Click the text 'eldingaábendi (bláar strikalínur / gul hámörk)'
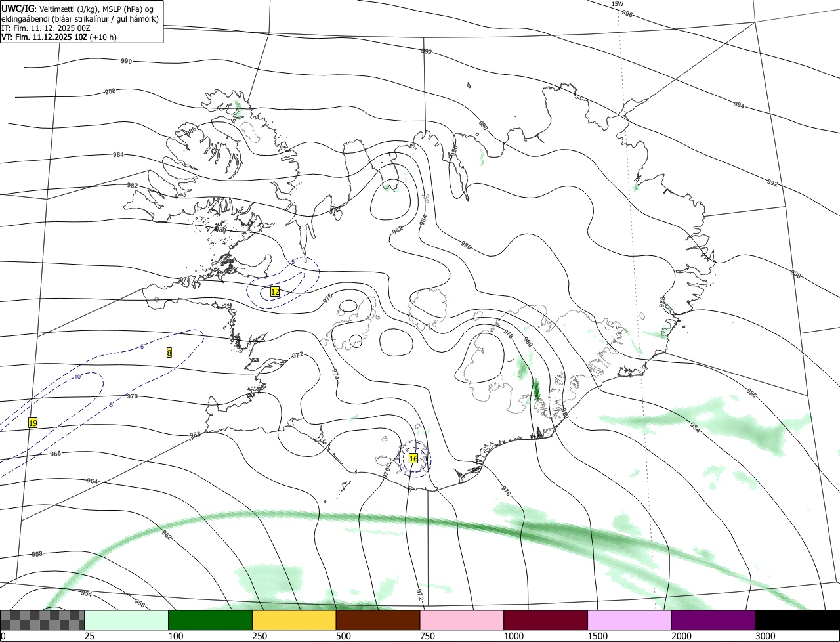840x642 pixels. 79,18
